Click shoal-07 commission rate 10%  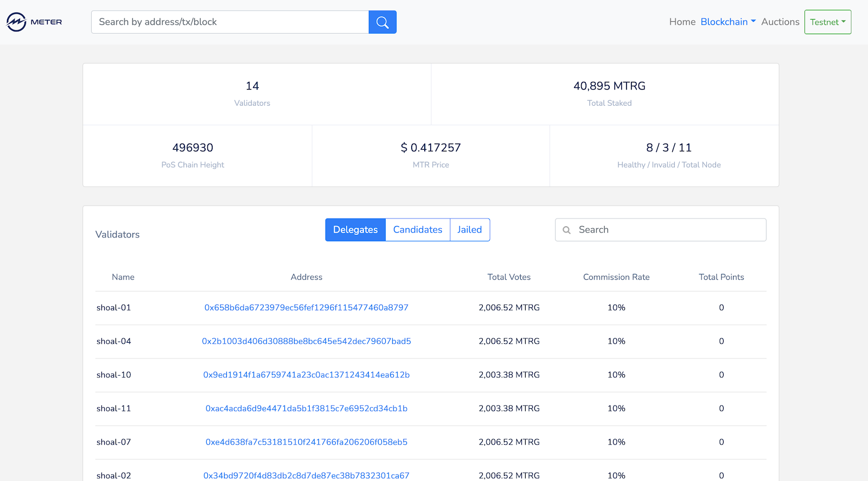[x=616, y=442]
